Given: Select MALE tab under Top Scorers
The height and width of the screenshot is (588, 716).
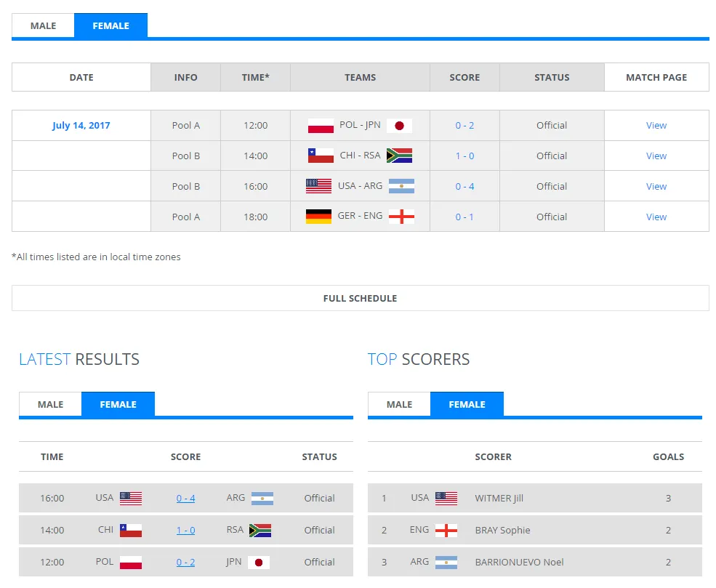Looking at the screenshot, I should (399, 405).
